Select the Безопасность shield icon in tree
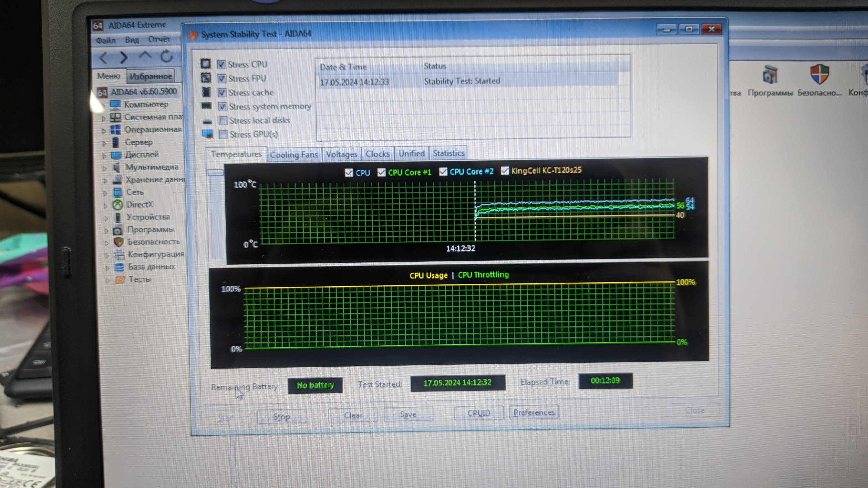868x488 pixels. pyautogui.click(x=119, y=242)
